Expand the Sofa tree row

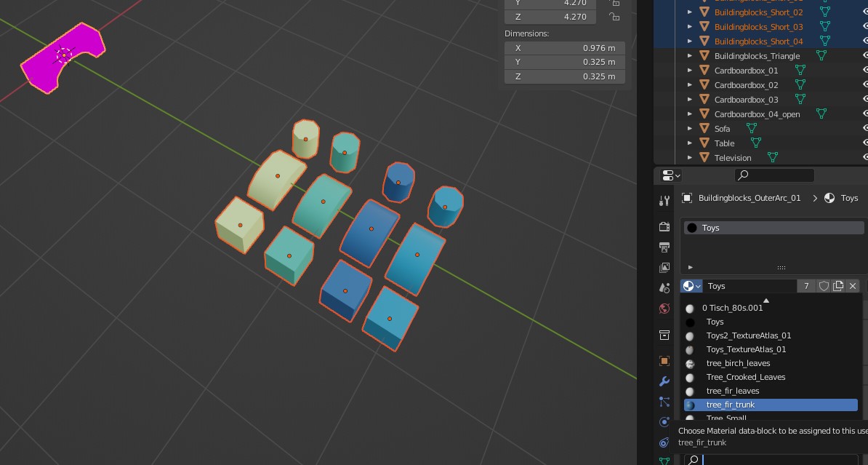point(690,129)
